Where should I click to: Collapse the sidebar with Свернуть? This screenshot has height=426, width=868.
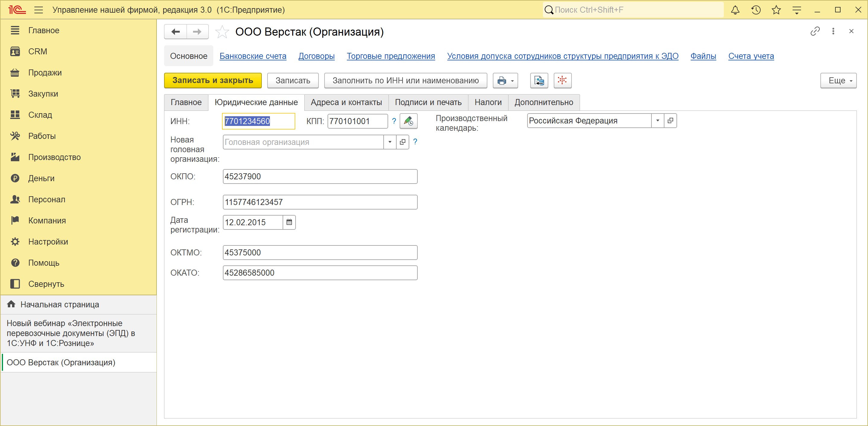pos(78,284)
